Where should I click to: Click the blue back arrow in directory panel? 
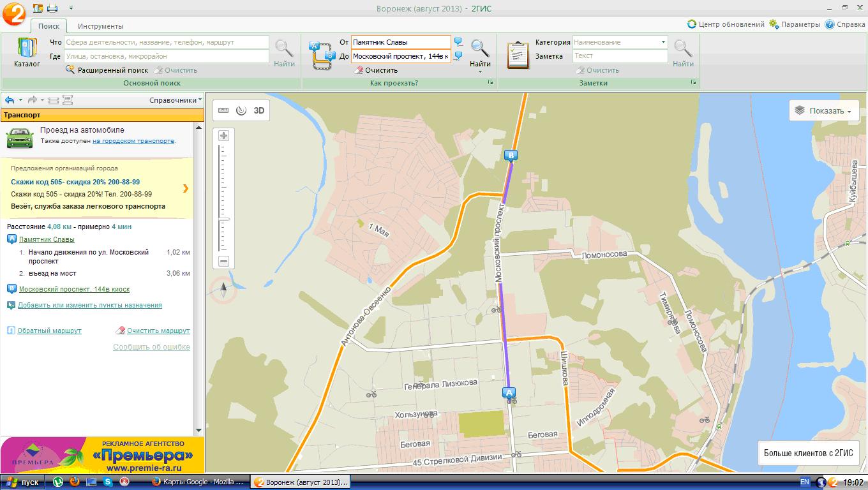click(x=10, y=100)
